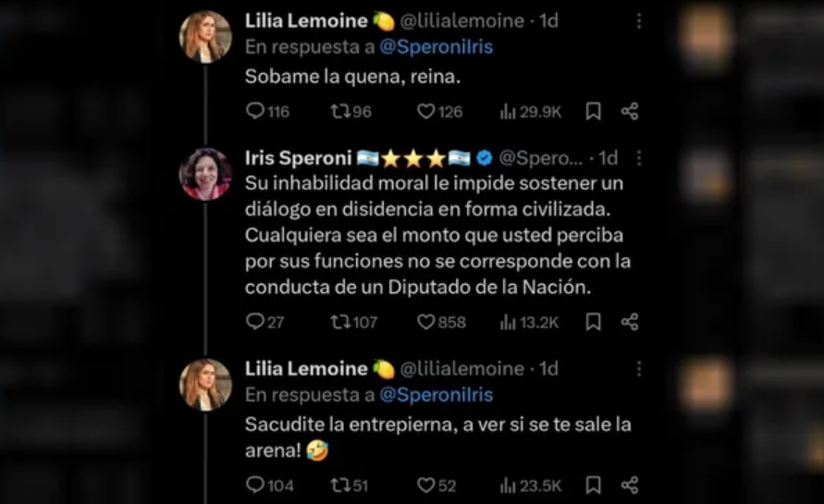Bookmark Iris Speroni's tweet
The image size is (824, 504).
(594, 322)
